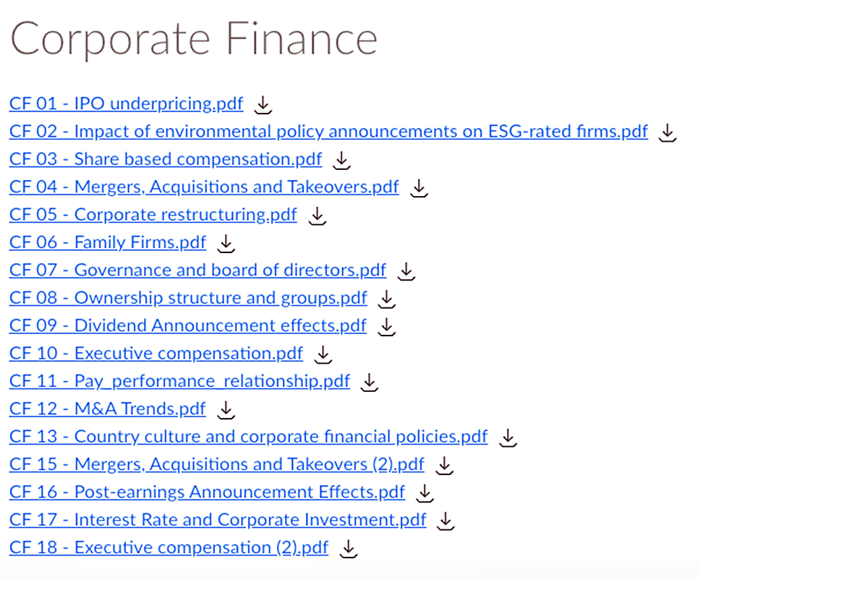This screenshot has width=868, height=593.
Task: Download icon next to Share based compensation
Action: tap(342, 160)
